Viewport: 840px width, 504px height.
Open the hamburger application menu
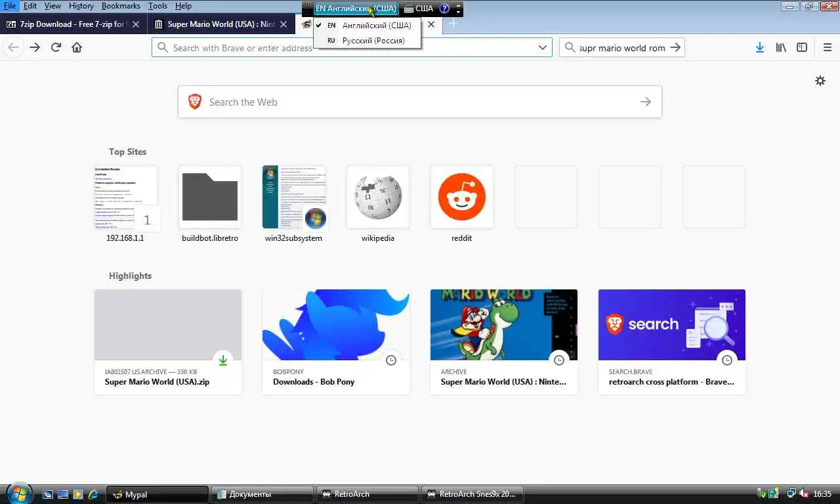[827, 47]
